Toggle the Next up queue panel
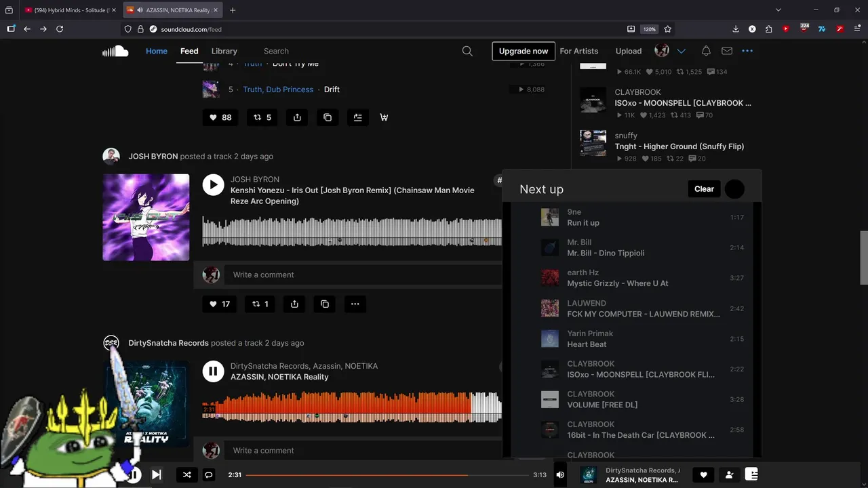 point(751,474)
